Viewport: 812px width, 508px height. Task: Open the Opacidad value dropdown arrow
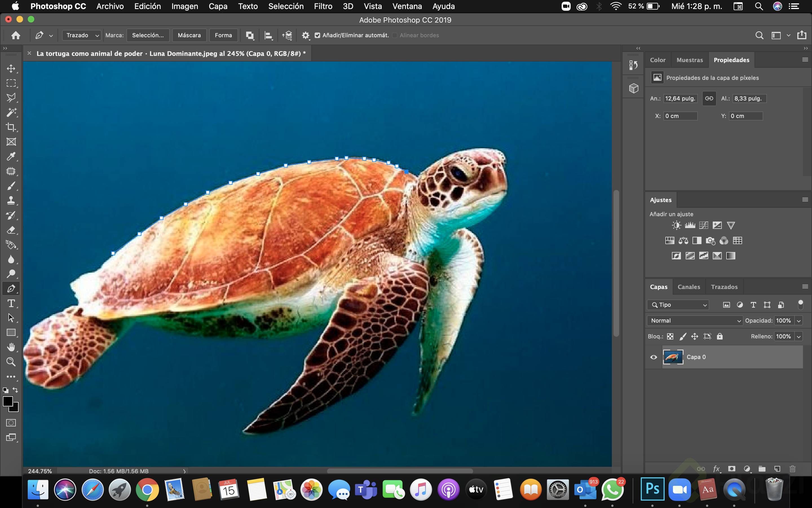coord(799,321)
